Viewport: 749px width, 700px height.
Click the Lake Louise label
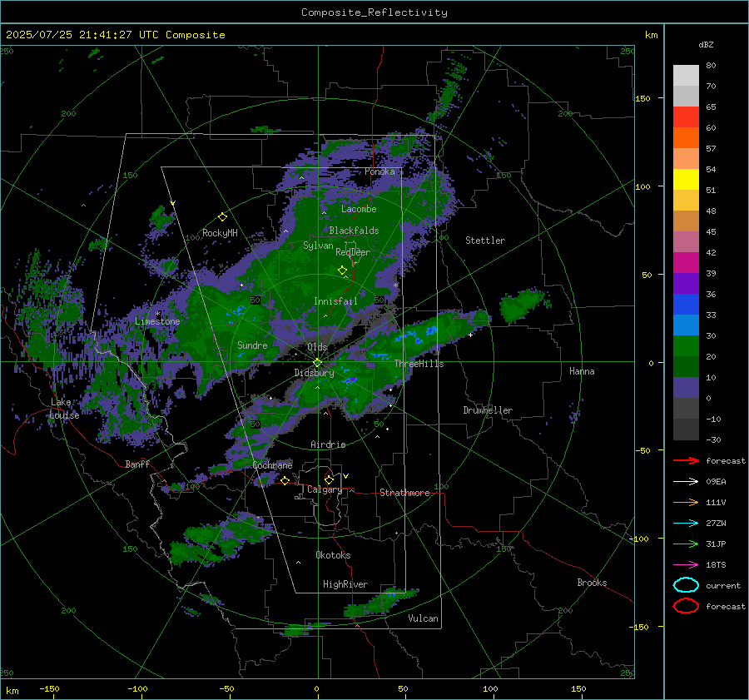[65, 409]
